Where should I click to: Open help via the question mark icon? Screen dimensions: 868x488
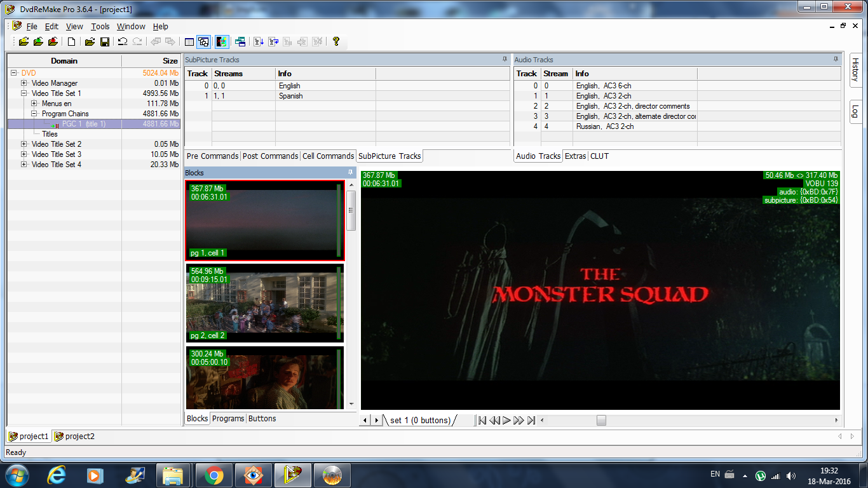(336, 42)
